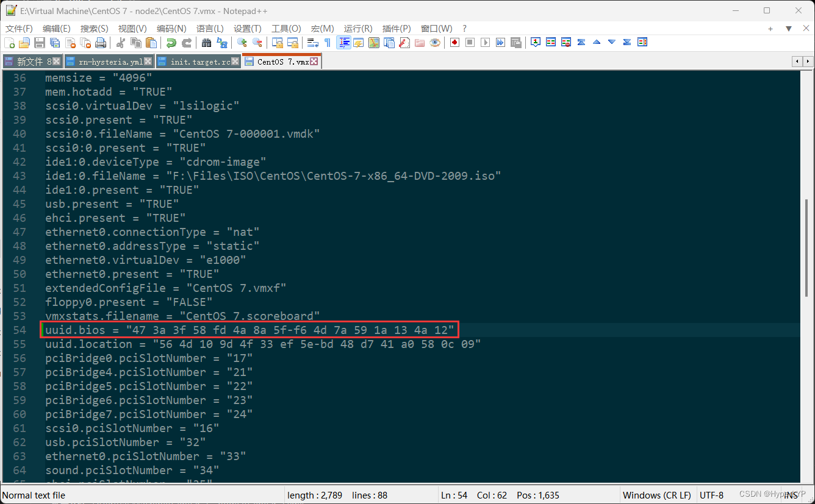
Task: Close the rn-hysteria.yml tab
Action: [146, 61]
